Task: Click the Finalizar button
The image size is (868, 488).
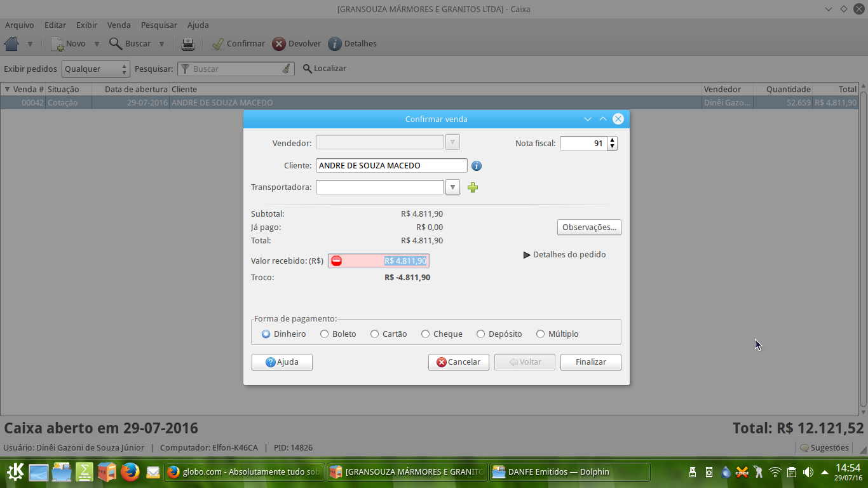Action: pos(591,362)
